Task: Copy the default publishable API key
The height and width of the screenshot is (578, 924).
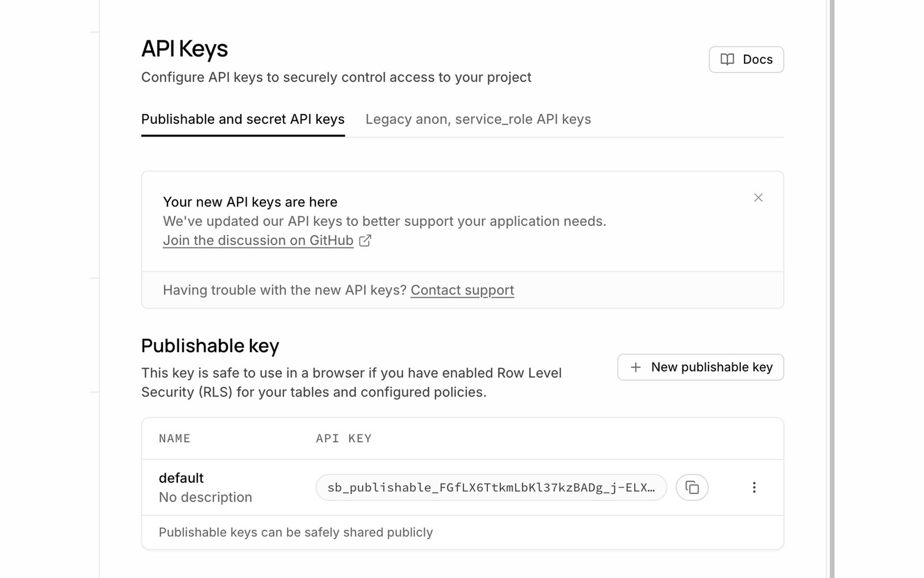Action: point(692,487)
